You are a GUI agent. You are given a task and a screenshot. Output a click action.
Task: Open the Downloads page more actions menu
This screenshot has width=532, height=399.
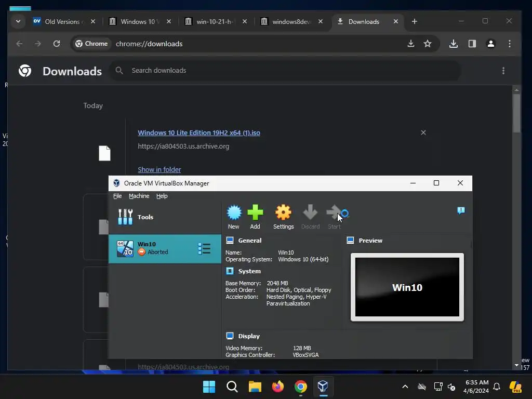(503, 71)
